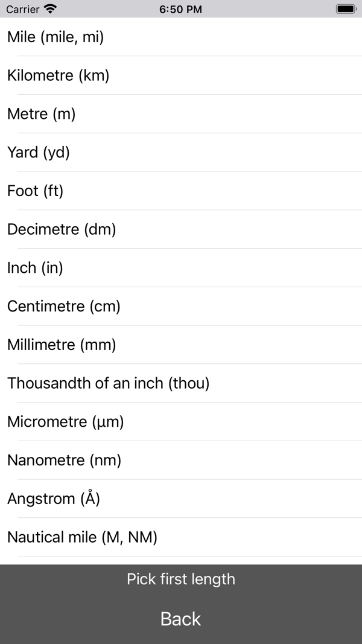Tap the 6:50 PM clock
362x644 pixels.
pyautogui.click(x=181, y=9)
